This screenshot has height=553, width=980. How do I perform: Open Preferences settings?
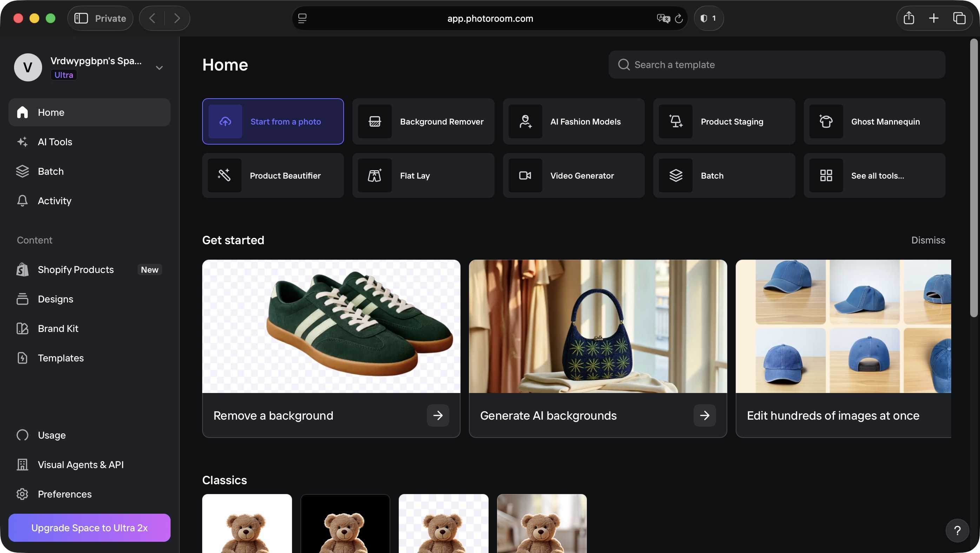(x=90, y=494)
